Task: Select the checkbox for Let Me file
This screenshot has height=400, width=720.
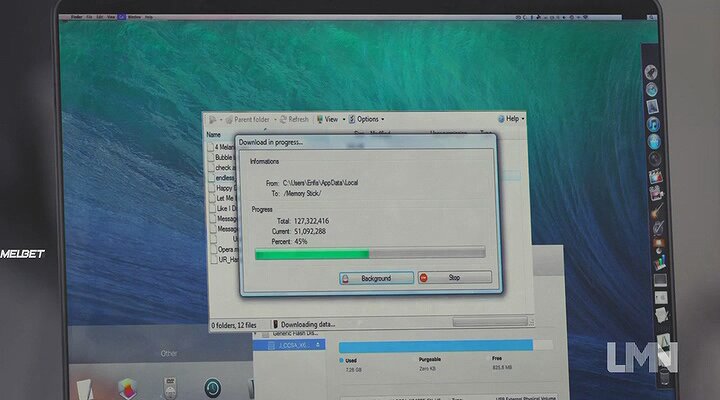Action: coord(211,198)
